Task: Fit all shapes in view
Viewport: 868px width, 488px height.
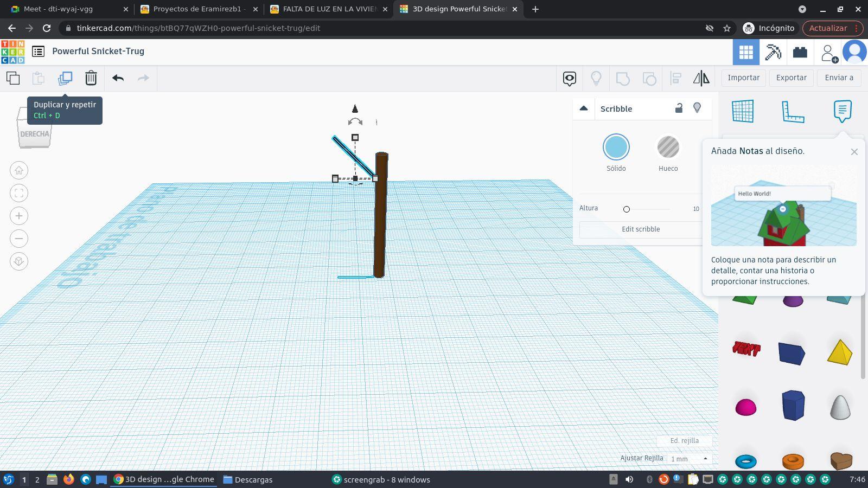Action: point(19,193)
